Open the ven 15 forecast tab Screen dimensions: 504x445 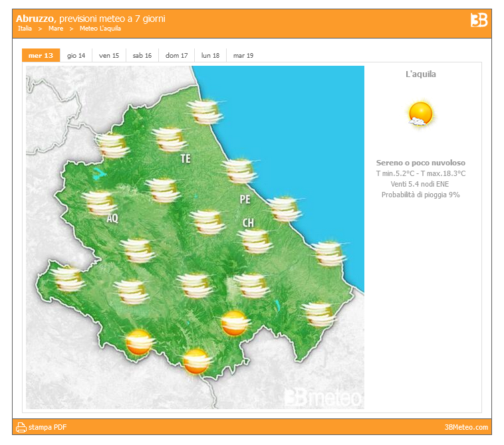click(x=109, y=56)
